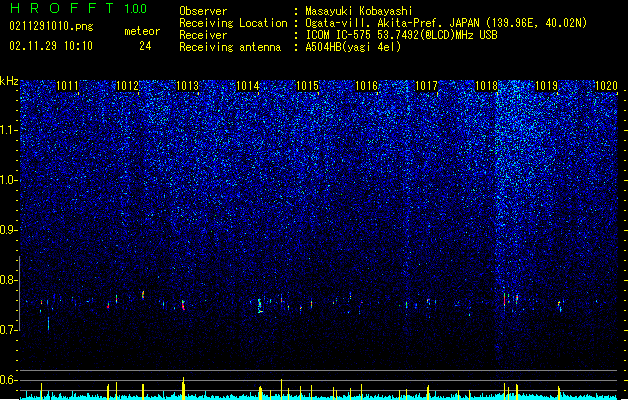Viewport: 629px width, 400px height.
Task: Click the 1.0 kHz axis label
Action: (x=9, y=180)
